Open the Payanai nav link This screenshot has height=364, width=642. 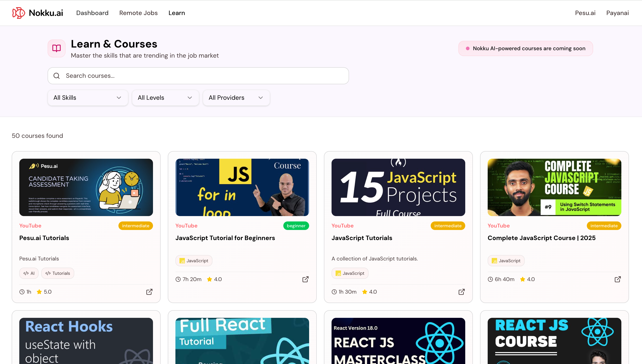tap(618, 13)
